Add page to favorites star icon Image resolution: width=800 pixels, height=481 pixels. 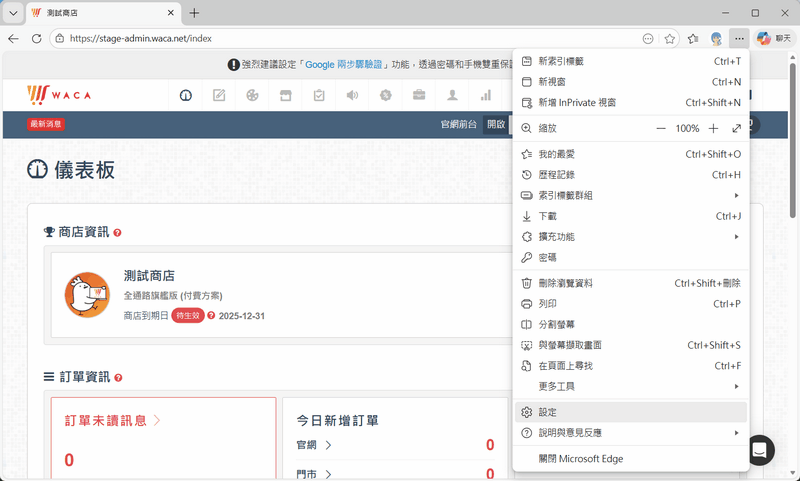669,39
